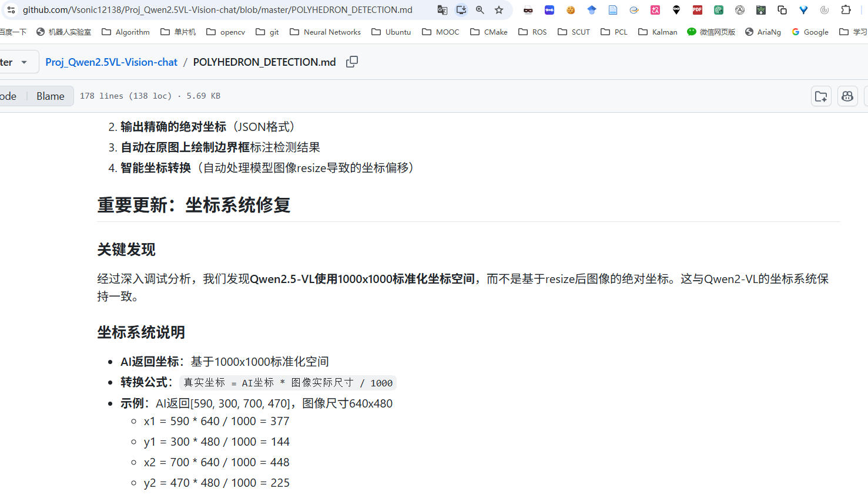Switch to the Blame view tab
This screenshot has height=495, width=868.
pyautogui.click(x=51, y=96)
